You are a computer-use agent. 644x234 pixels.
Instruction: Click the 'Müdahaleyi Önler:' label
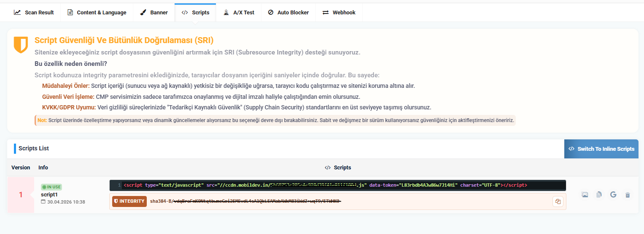click(x=66, y=86)
